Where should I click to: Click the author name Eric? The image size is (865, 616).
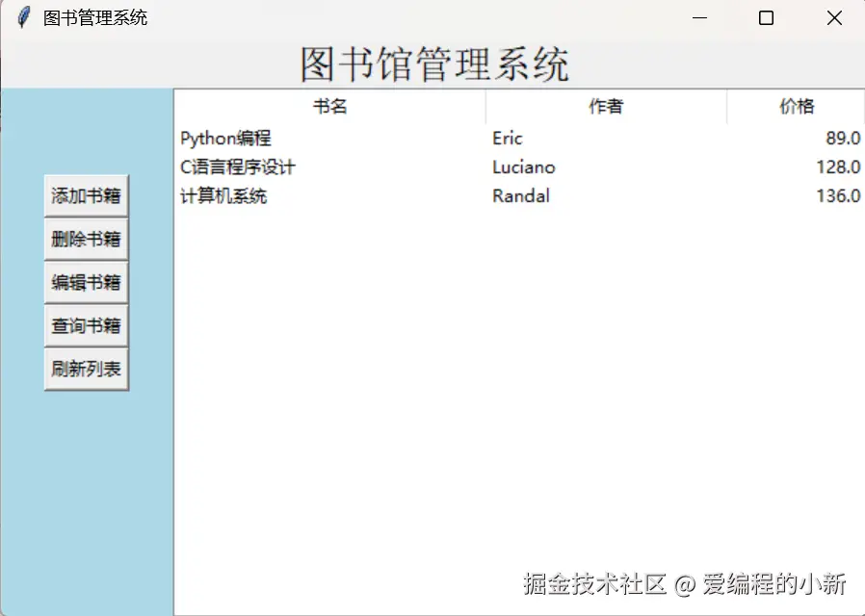(x=507, y=138)
